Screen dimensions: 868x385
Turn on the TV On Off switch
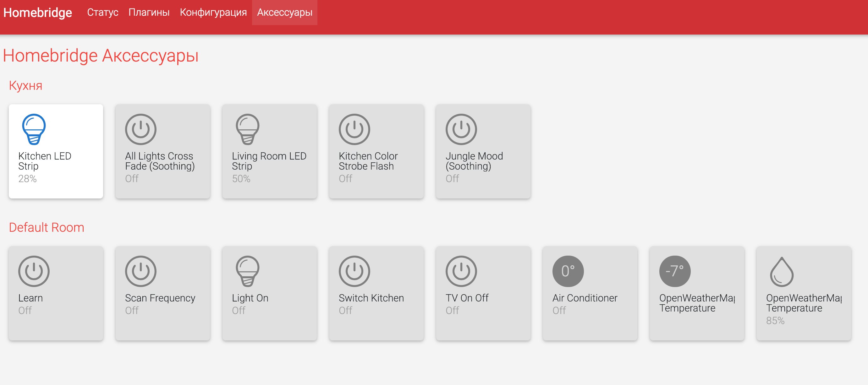click(461, 270)
